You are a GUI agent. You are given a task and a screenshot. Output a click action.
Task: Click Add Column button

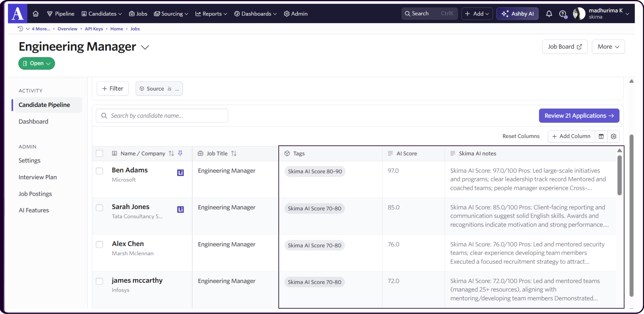[x=571, y=136]
